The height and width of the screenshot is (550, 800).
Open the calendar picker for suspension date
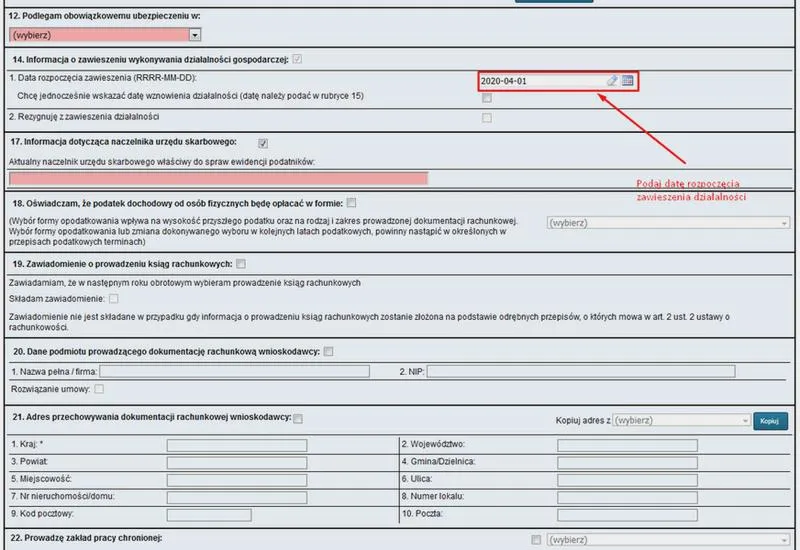(628, 81)
